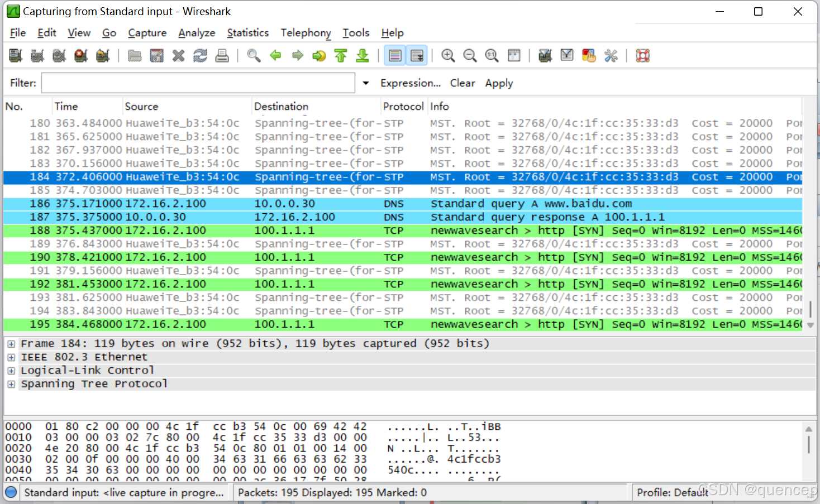
Task: Open the capture options toolbar icon
Action: (x=37, y=55)
